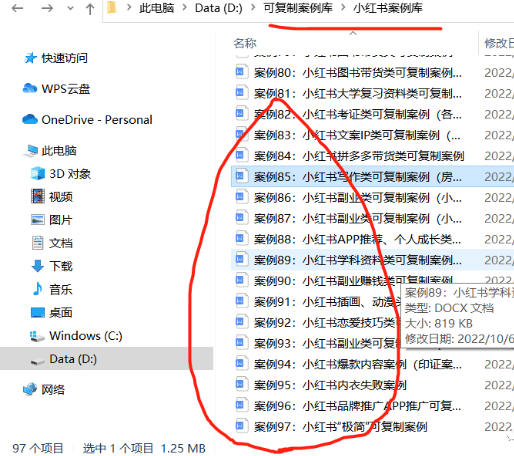Click the 3D 对象 cube icon
Image resolution: width=514 pixels, height=456 pixels.
pyautogui.click(x=38, y=173)
